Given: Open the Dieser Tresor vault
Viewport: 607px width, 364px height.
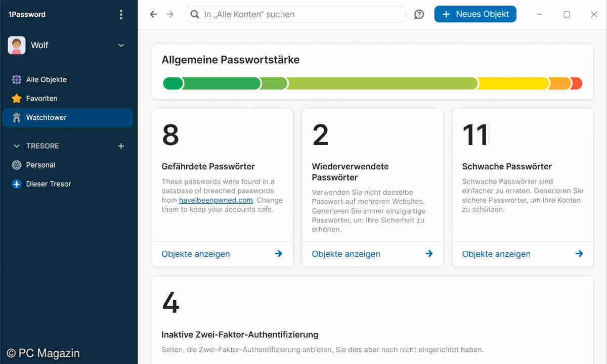Looking at the screenshot, I should point(48,184).
